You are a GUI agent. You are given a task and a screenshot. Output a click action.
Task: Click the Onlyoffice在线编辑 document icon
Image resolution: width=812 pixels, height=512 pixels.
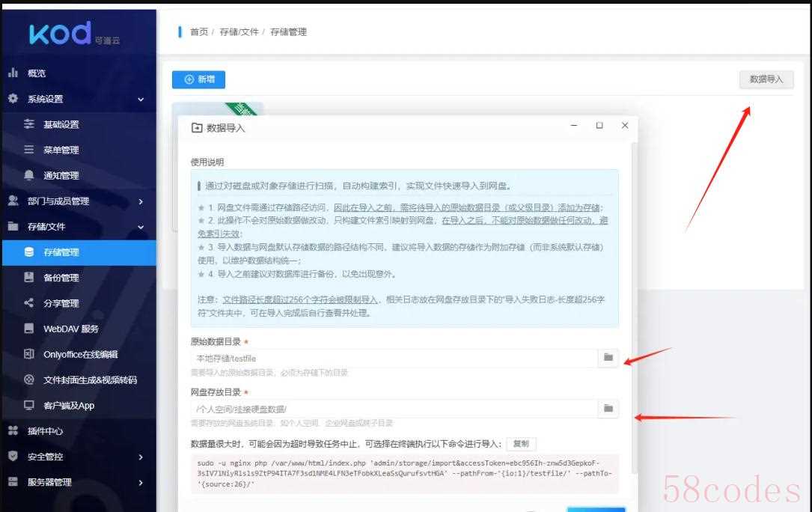pos(29,354)
